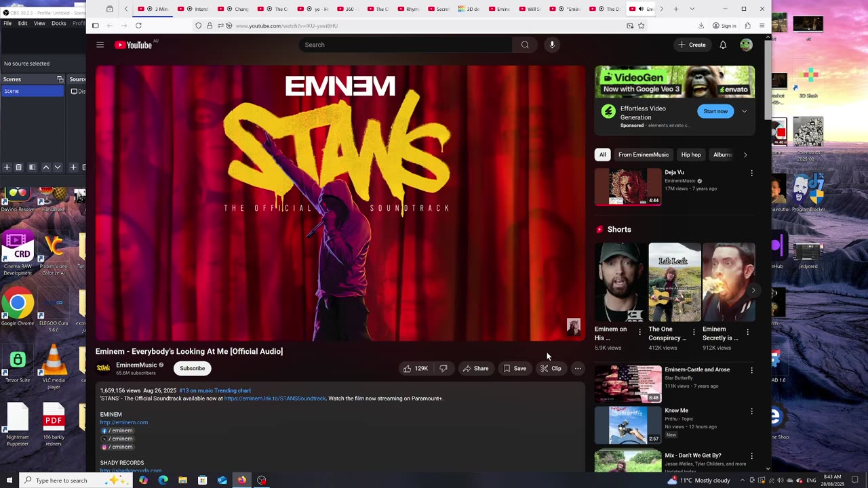
Task: Open the eminem.com link in description
Action: pyautogui.click(x=124, y=422)
